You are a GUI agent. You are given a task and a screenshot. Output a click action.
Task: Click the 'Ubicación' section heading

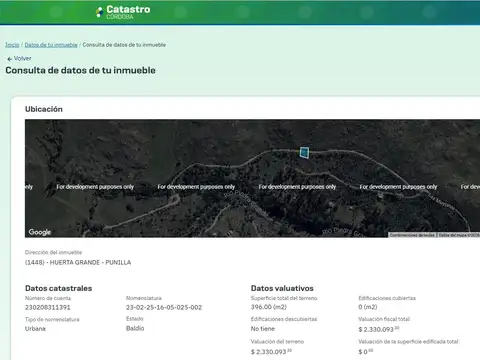44,109
